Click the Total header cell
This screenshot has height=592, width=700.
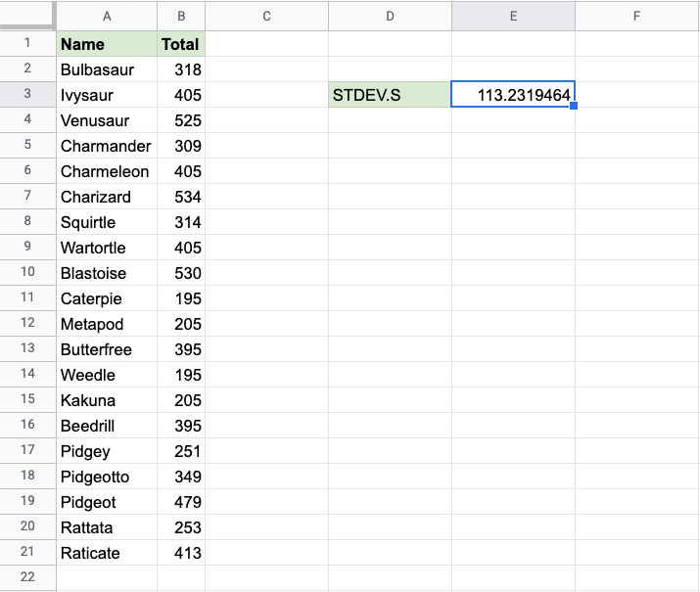coord(181,44)
